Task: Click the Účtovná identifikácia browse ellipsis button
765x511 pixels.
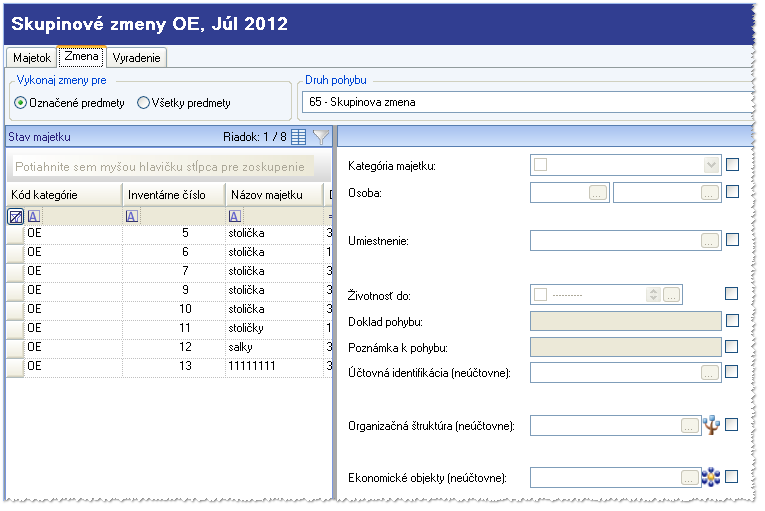Action: 710,372
